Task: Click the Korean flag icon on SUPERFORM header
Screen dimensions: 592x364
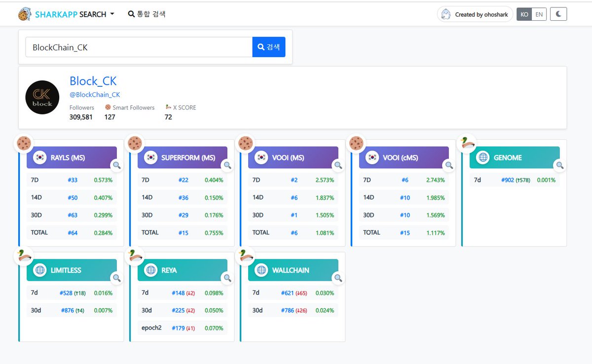Action: click(x=151, y=158)
